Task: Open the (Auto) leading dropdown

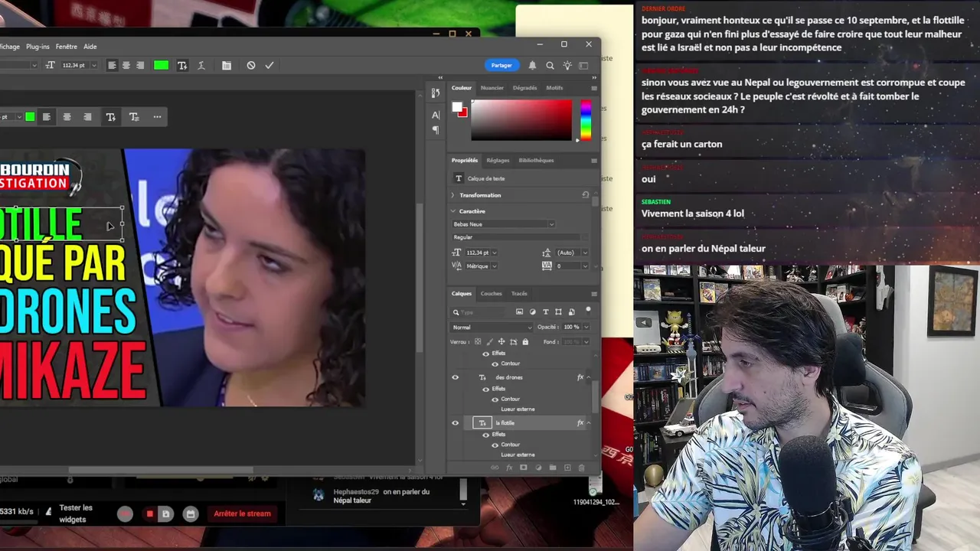Action: [585, 253]
